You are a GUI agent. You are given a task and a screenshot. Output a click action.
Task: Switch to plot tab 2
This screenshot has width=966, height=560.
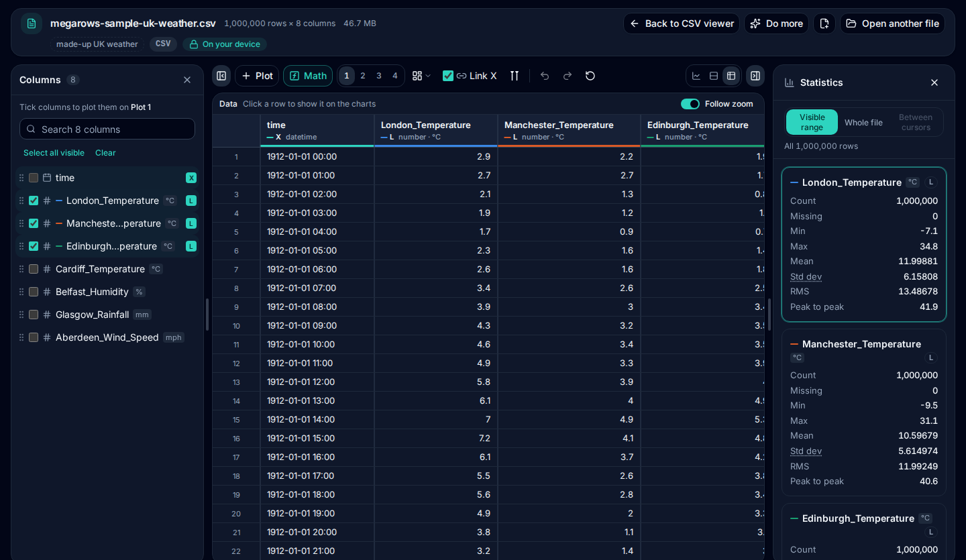tap(363, 76)
